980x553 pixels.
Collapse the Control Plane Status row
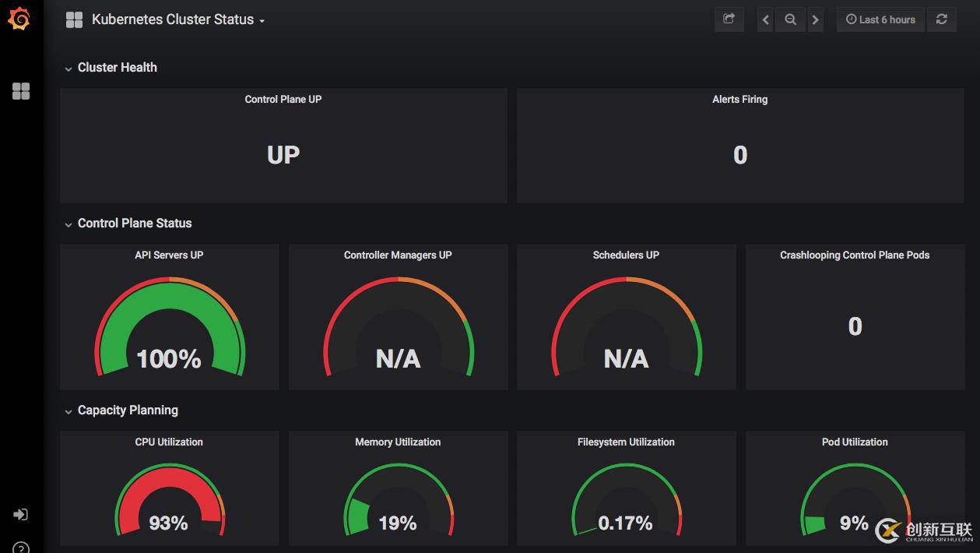click(128, 224)
